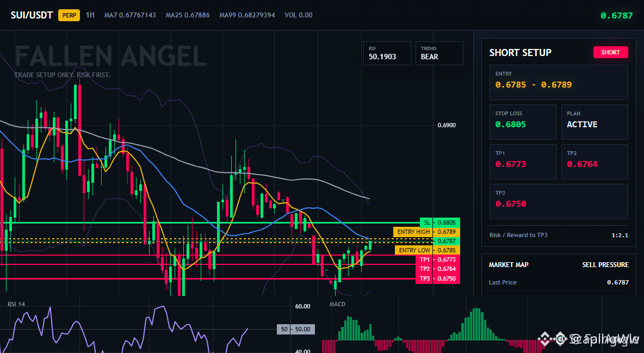
Task: Click the MACD panel label
Action: [x=337, y=304]
